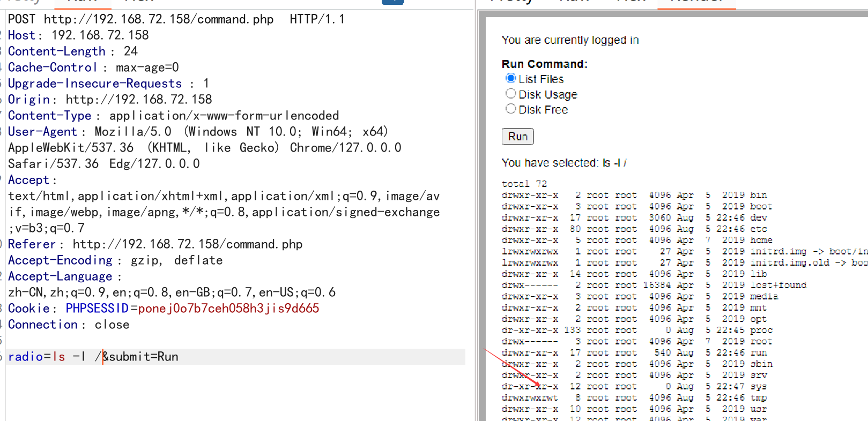868x421 pixels.
Task: Click the Upgrade-Insecure-Requests header
Action: (x=108, y=84)
